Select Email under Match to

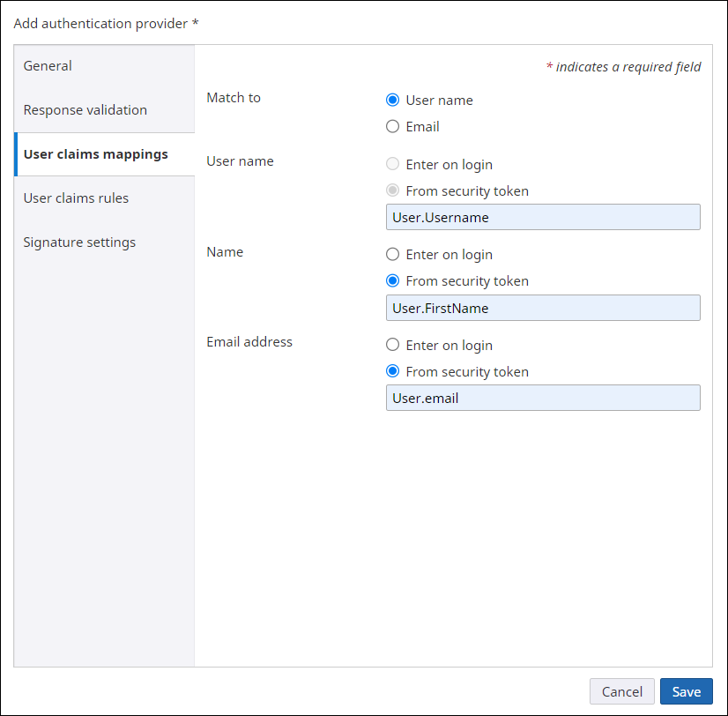(392, 126)
